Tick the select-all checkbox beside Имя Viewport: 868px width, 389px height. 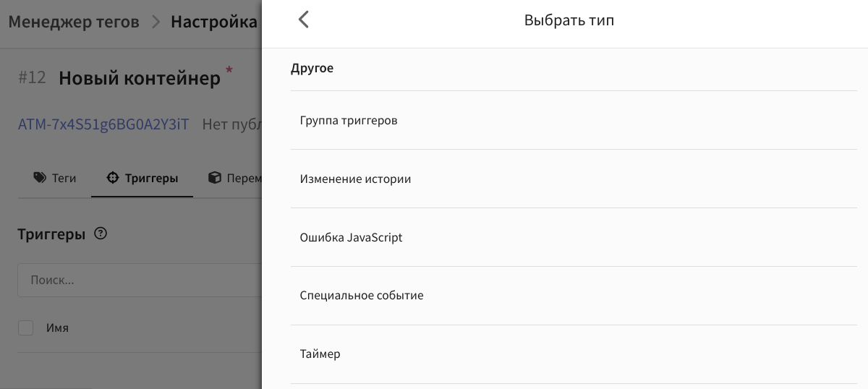coord(25,328)
